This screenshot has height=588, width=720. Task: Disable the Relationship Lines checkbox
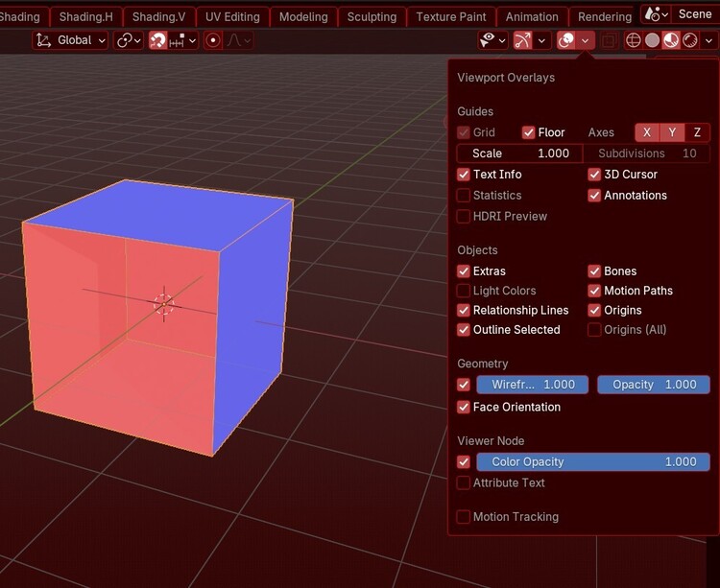(464, 310)
